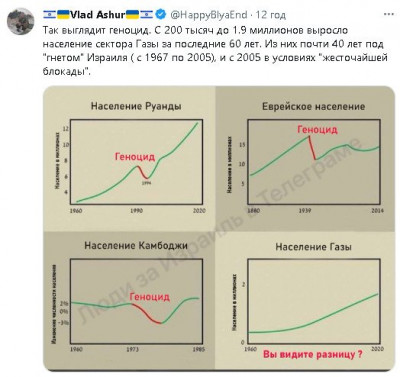Screen dimensions: 400x377
Task: Click the Геноцид label on Jewish population chart
Action: coord(317,129)
